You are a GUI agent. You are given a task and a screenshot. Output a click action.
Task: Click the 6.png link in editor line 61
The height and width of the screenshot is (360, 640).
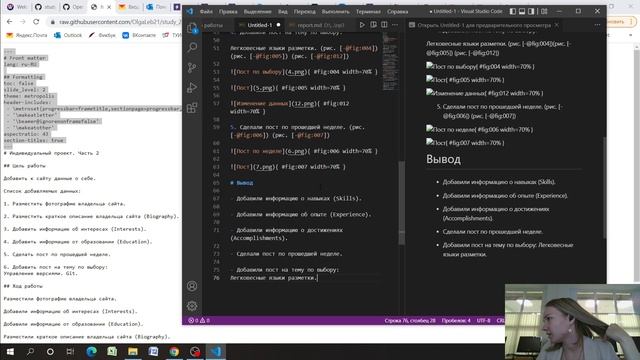coord(296,151)
